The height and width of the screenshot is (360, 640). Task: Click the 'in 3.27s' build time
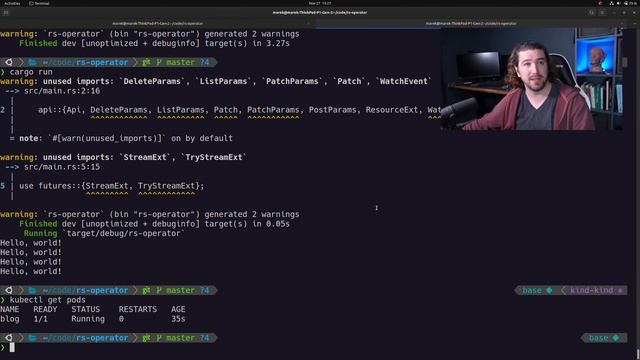click(271, 43)
